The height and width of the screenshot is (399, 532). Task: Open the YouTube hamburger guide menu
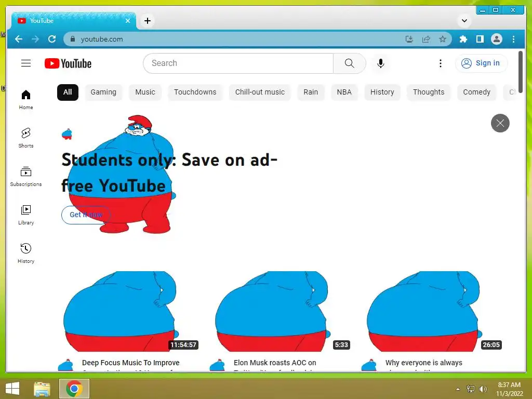[x=26, y=63]
